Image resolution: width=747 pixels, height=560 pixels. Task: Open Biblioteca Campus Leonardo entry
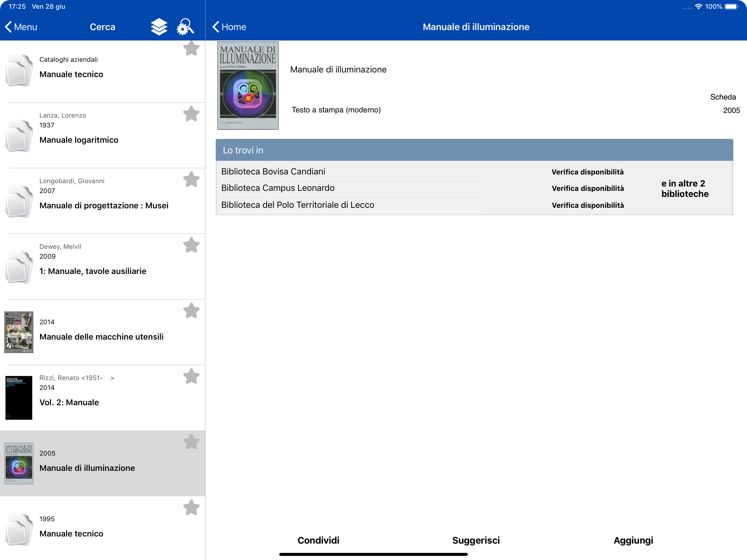pos(278,188)
